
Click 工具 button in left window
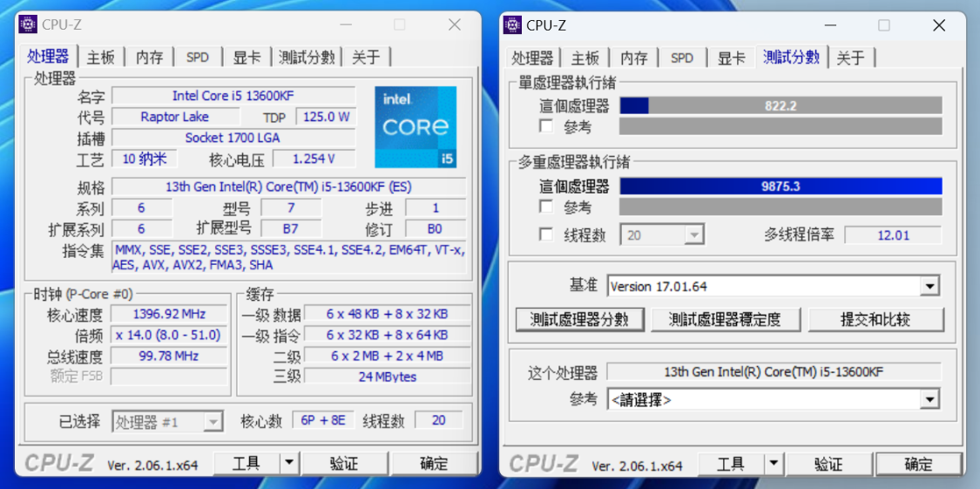coord(247,464)
